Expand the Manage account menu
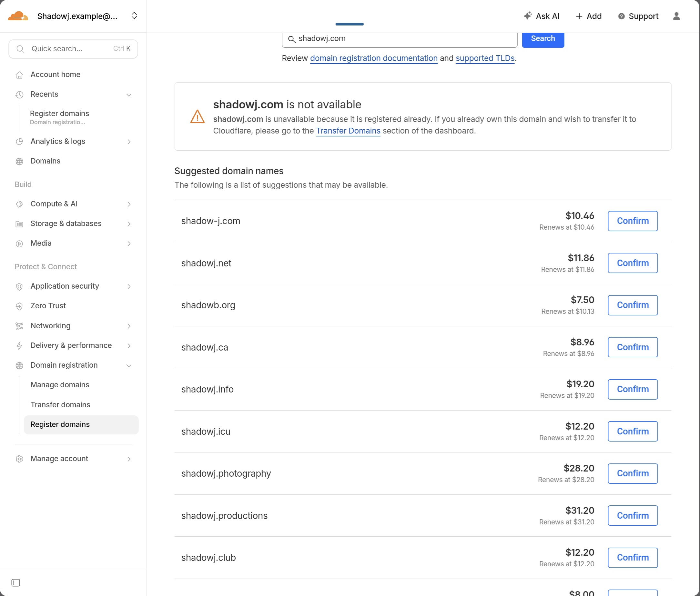The height and width of the screenshot is (596, 700). [x=129, y=459]
